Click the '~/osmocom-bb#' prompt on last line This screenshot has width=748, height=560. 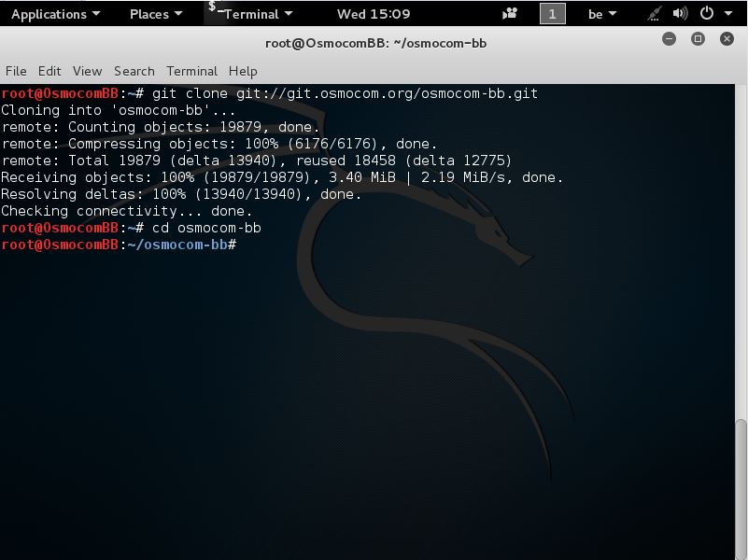click(x=182, y=245)
